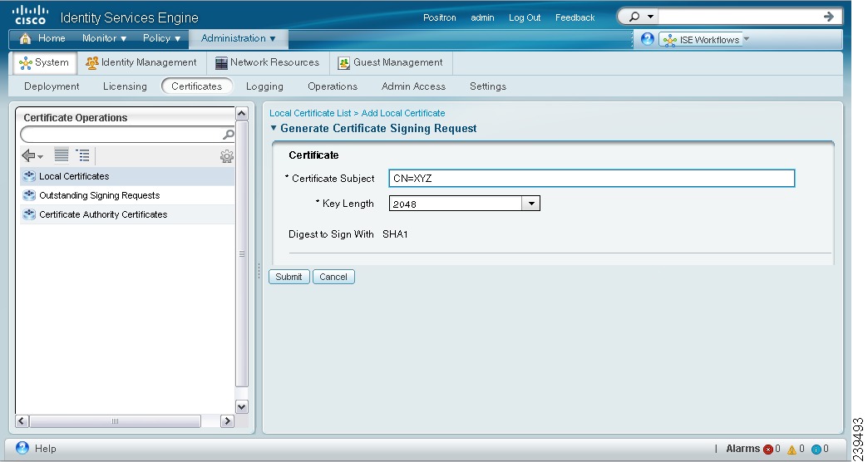Open the Deployment submenu
Screen dimensions: 868x462
click(x=52, y=87)
